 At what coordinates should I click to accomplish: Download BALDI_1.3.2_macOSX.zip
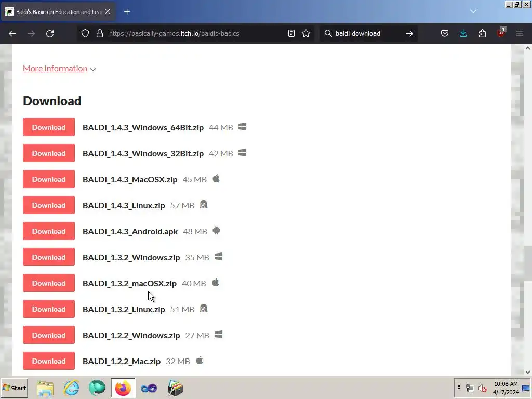49,283
